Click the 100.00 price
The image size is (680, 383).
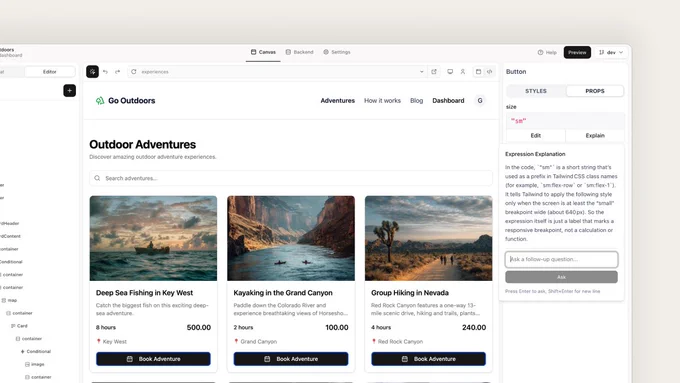coord(337,327)
